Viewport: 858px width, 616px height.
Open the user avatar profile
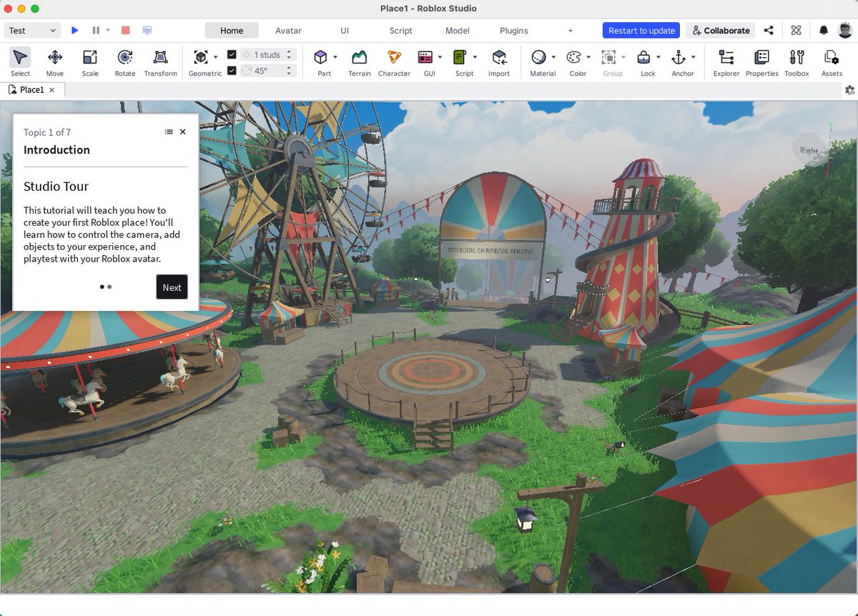[844, 31]
